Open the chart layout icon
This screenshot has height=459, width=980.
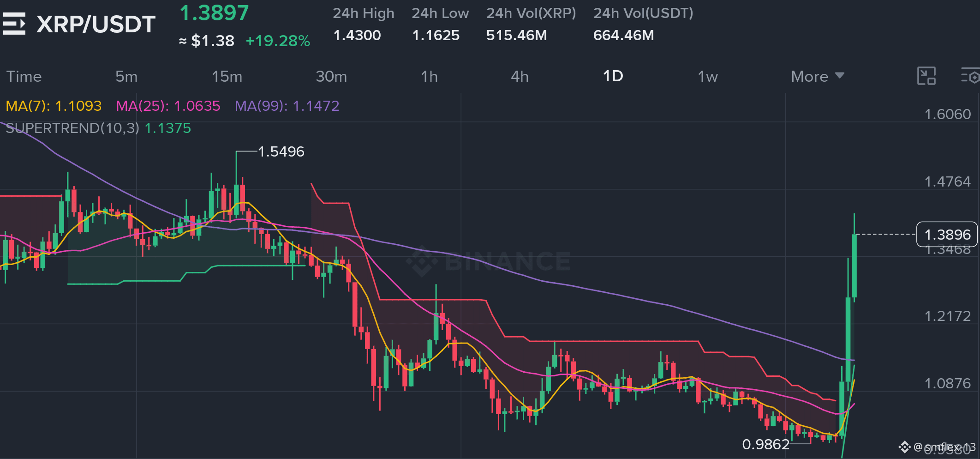pos(926,76)
